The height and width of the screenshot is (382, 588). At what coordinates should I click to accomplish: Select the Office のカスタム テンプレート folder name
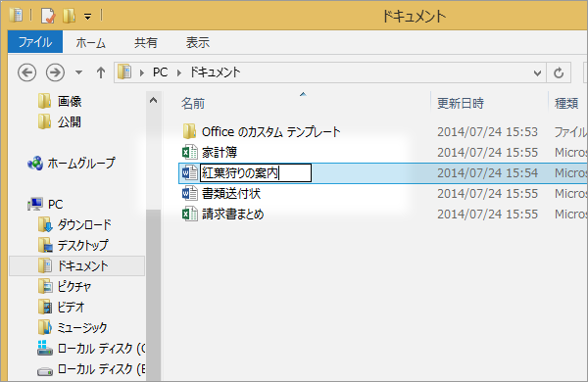pyautogui.click(x=271, y=132)
